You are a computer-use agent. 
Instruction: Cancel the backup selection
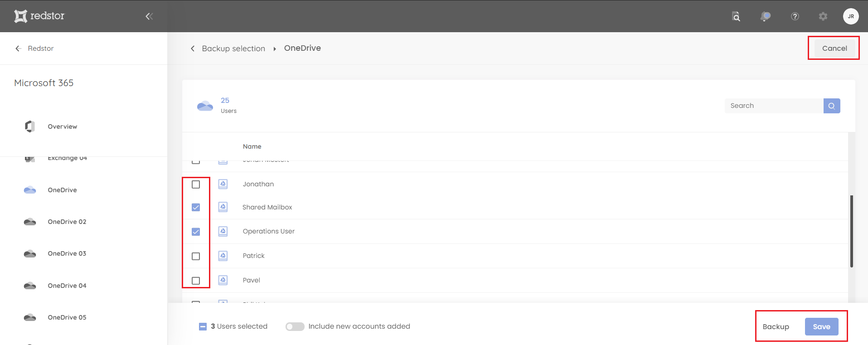click(x=834, y=48)
